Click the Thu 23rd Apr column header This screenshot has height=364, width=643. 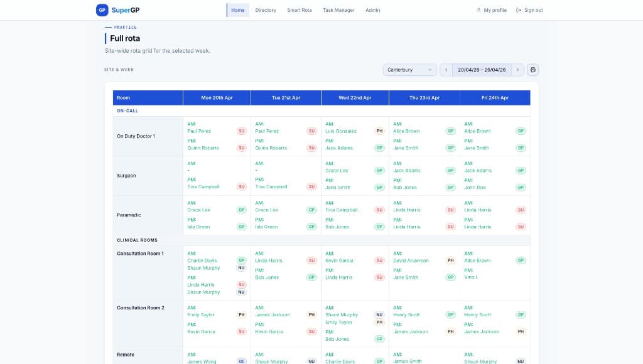(424, 98)
